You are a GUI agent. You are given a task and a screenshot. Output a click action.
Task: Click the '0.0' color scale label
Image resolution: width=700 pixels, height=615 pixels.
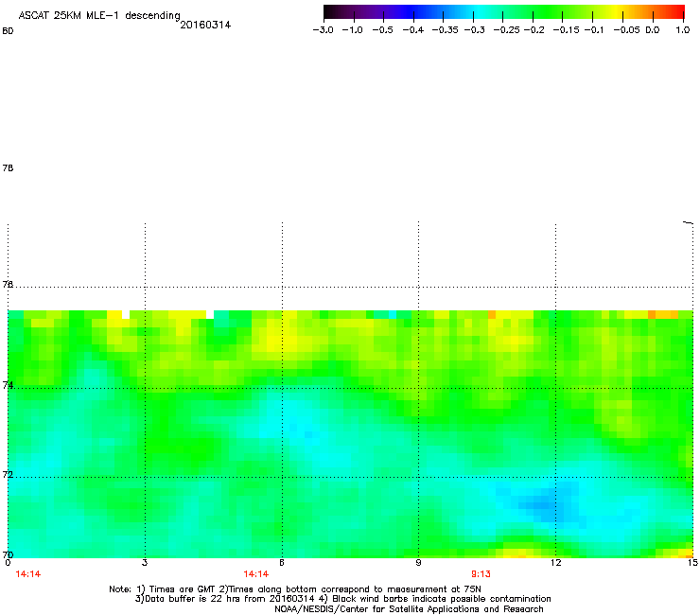coord(653,30)
